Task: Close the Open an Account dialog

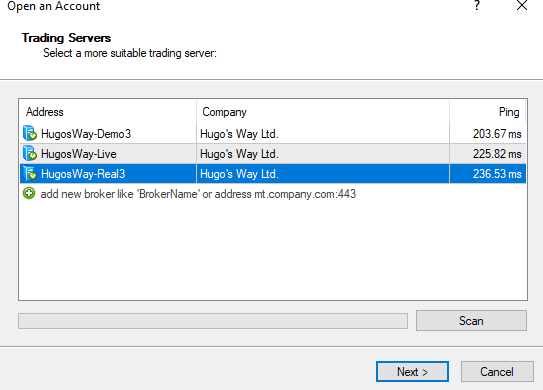Action: [x=522, y=6]
